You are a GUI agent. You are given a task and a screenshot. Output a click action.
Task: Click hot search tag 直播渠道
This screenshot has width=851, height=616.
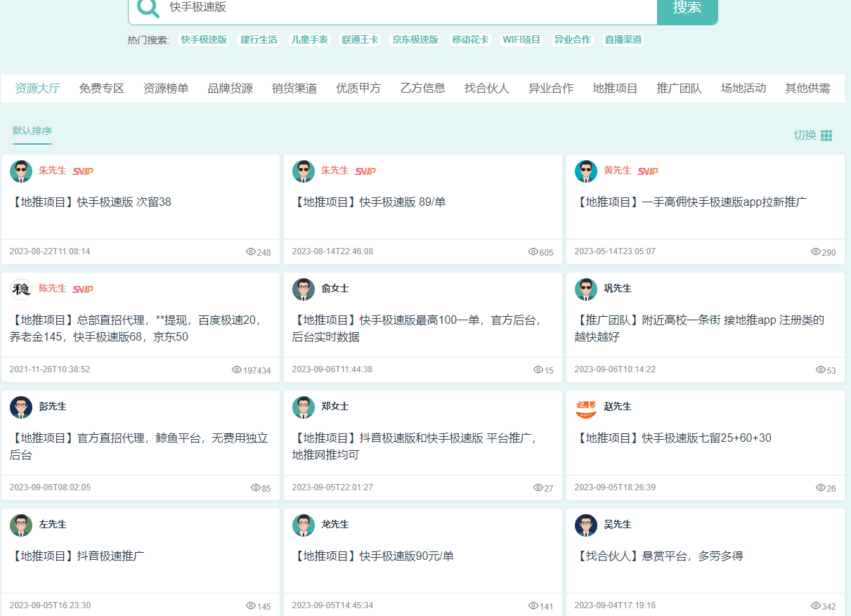pos(623,40)
